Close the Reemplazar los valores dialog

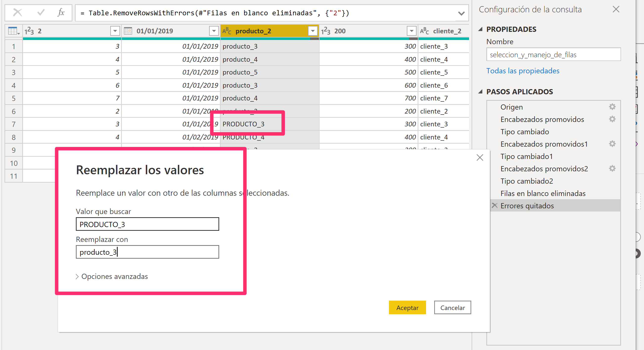click(x=480, y=157)
